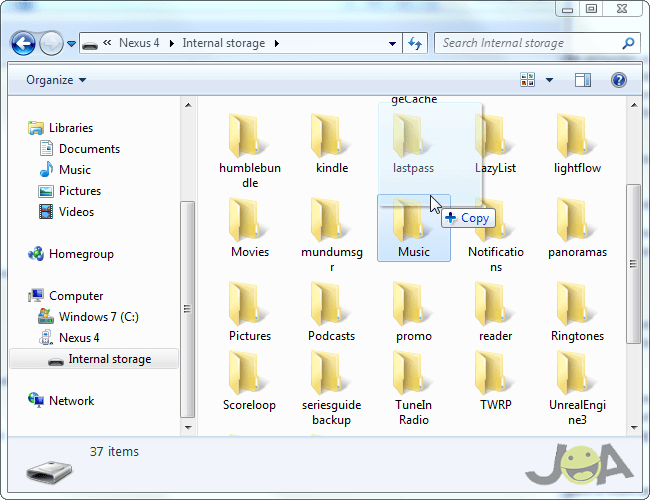
Task: Select the highlighted Music folder
Action: (414, 228)
